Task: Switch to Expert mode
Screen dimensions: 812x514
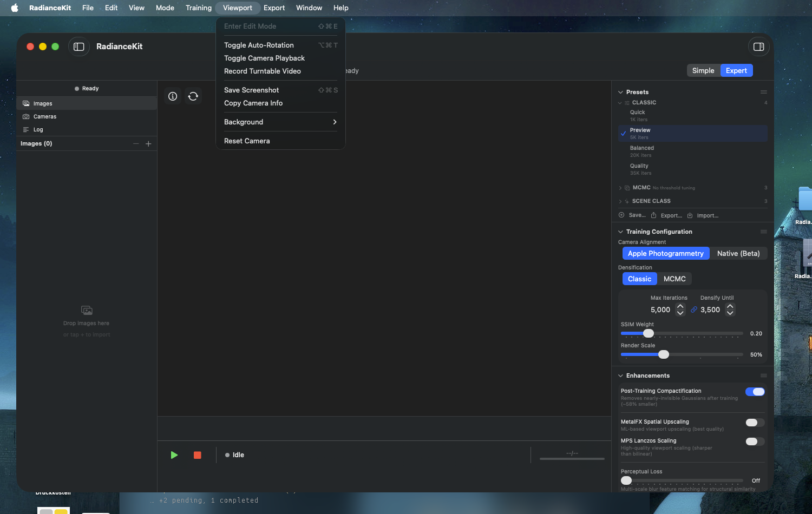Action: (x=736, y=70)
